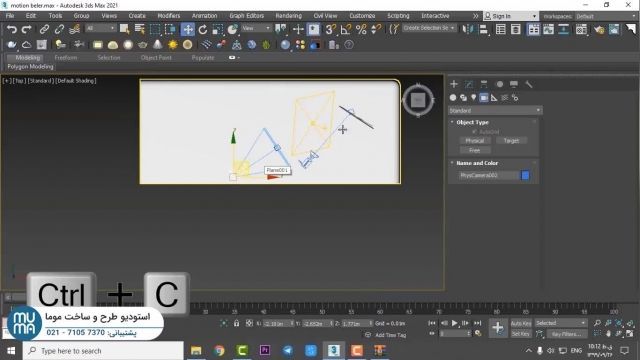Activate the Select Object tool
Viewport: 640px width, 360px height.
tap(124, 29)
